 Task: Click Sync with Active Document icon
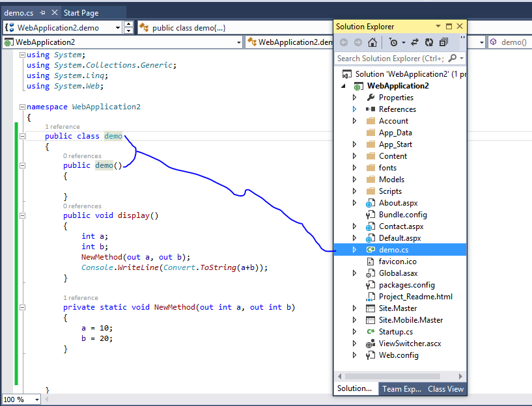coord(414,42)
